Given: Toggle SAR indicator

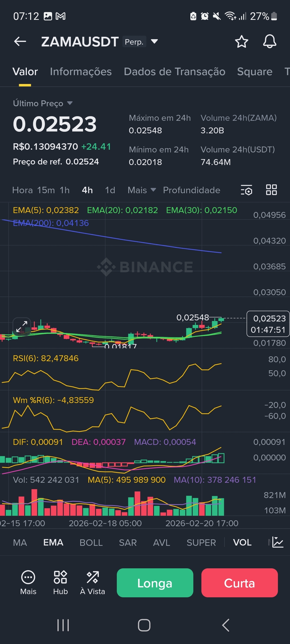Looking at the screenshot, I should pyautogui.click(x=128, y=542).
